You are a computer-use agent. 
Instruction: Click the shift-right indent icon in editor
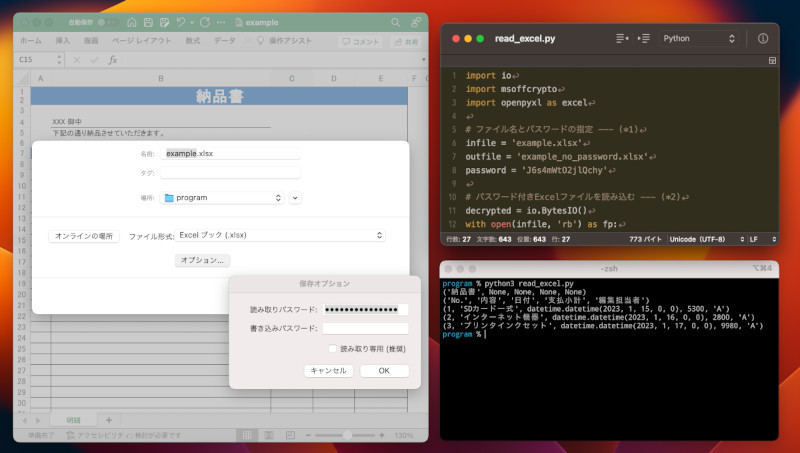point(645,38)
